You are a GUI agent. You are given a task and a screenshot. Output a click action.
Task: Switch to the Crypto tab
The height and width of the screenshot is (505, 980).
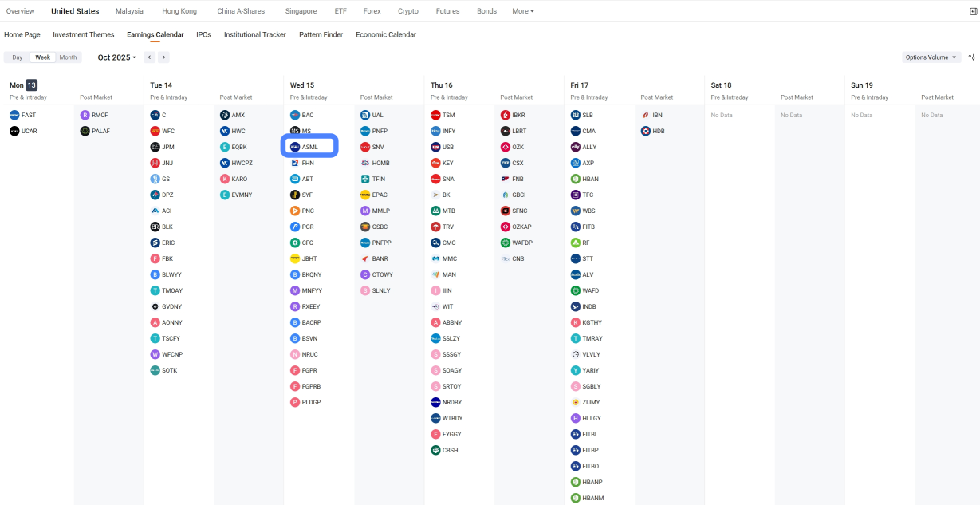(408, 11)
